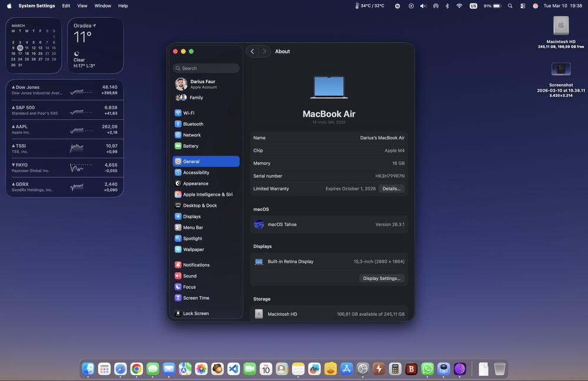This screenshot has height=381, width=588.
Task: Click Macintosh HD storage row
Action: point(329,314)
